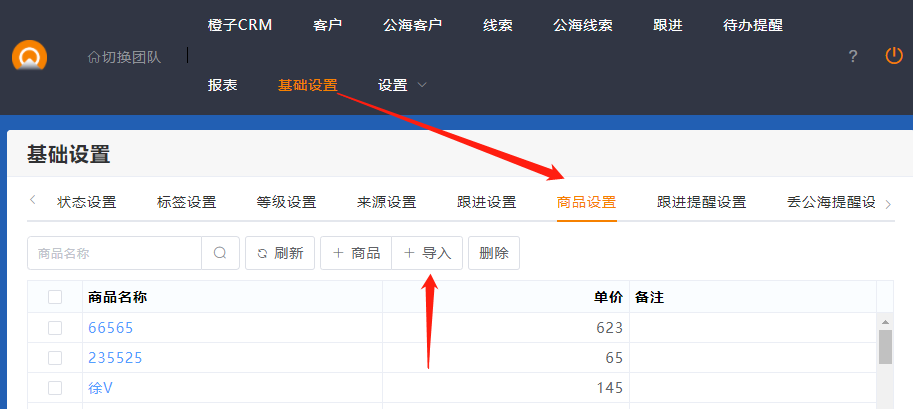Open the + 导入 import button

click(427, 254)
